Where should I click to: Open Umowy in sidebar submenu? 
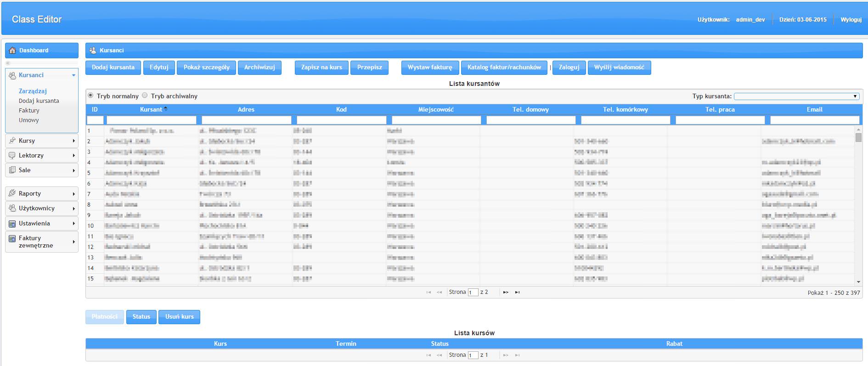(28, 120)
